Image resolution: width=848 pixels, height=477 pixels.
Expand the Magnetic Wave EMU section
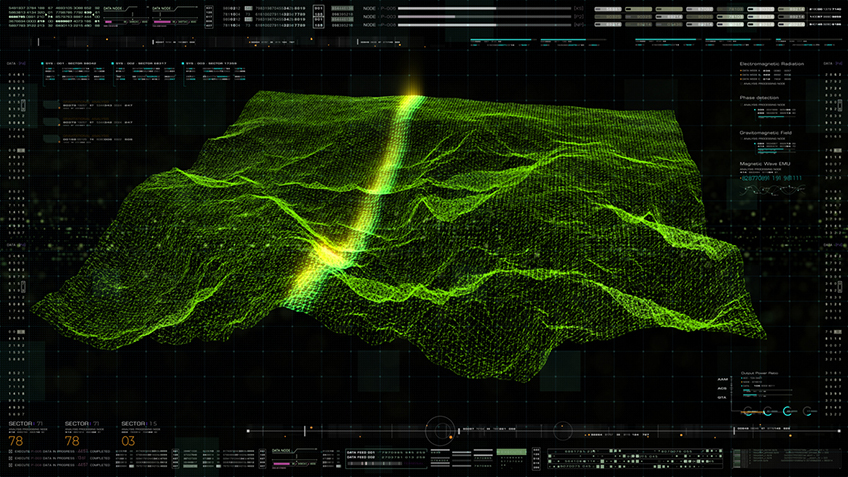tap(768, 163)
